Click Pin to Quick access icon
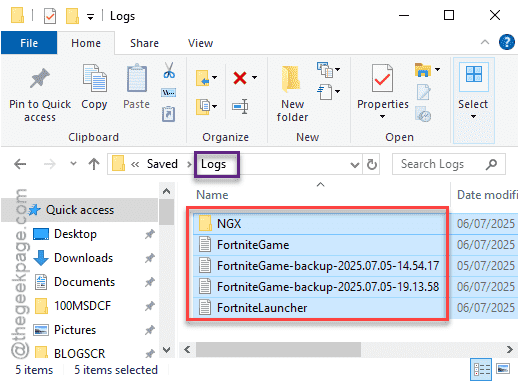This screenshot has height=382, width=519. (x=40, y=78)
